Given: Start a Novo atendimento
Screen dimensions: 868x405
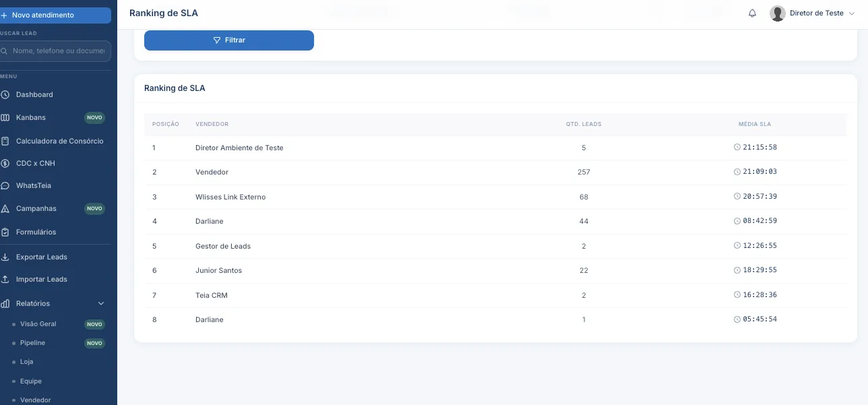Looking at the screenshot, I should coord(56,15).
